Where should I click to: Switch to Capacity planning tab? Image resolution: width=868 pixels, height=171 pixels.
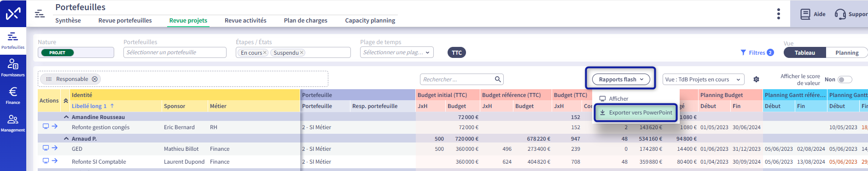click(x=370, y=21)
